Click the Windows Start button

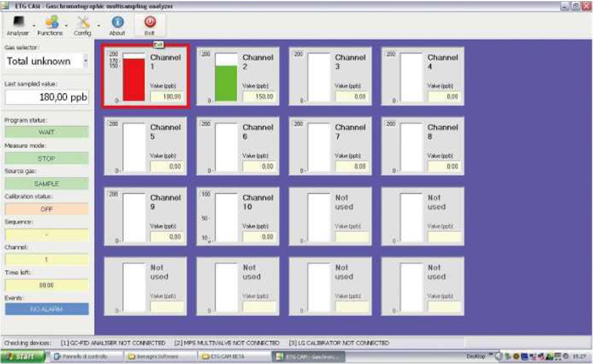tap(23, 356)
